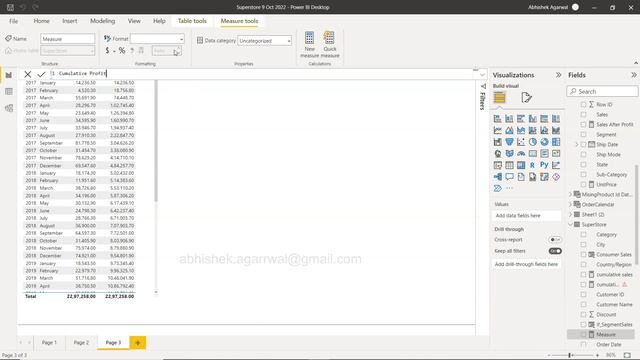Check the Discount field checkbox
Image resolution: width=640 pixels, height=360 pixels.
point(583,315)
